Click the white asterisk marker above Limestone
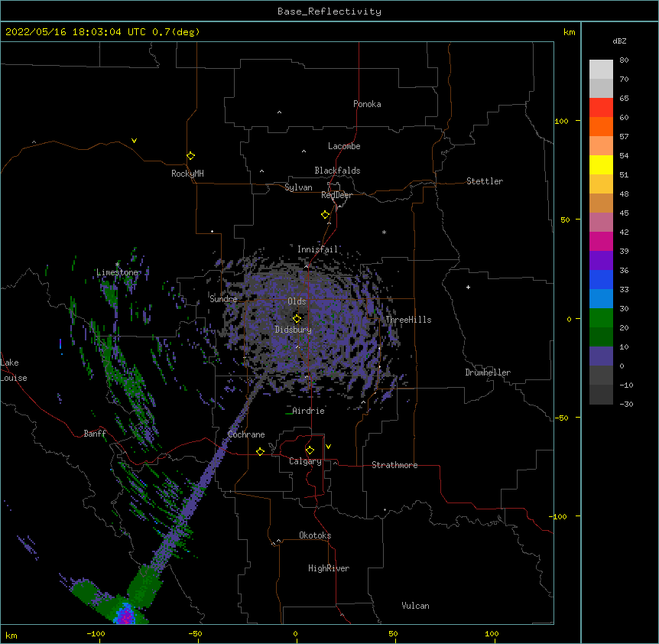Image resolution: width=659 pixels, height=644 pixels. (117, 265)
